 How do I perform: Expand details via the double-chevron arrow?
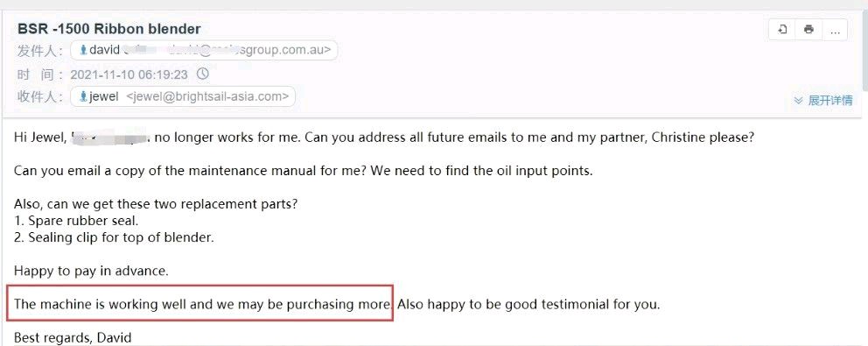[x=798, y=101]
